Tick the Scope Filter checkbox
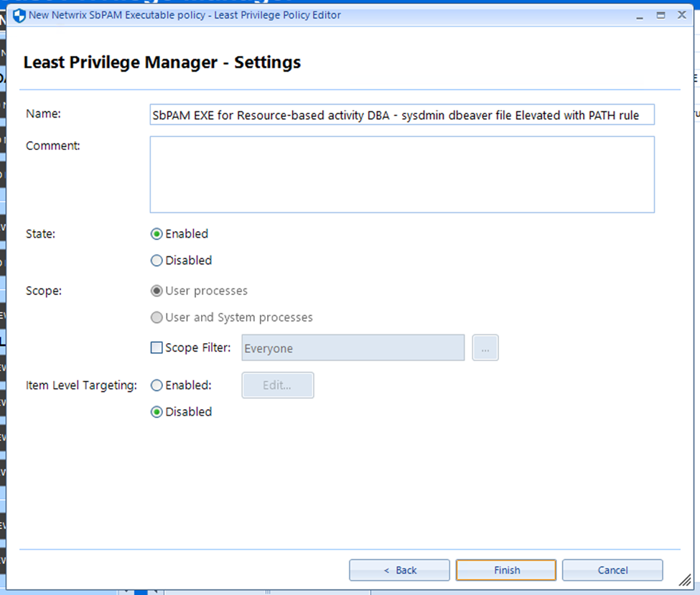 tap(157, 348)
